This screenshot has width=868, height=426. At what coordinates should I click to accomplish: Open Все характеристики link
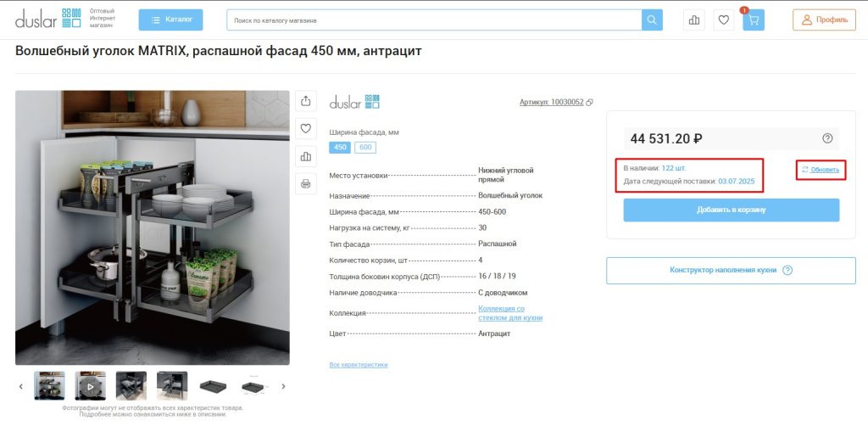[x=359, y=365]
